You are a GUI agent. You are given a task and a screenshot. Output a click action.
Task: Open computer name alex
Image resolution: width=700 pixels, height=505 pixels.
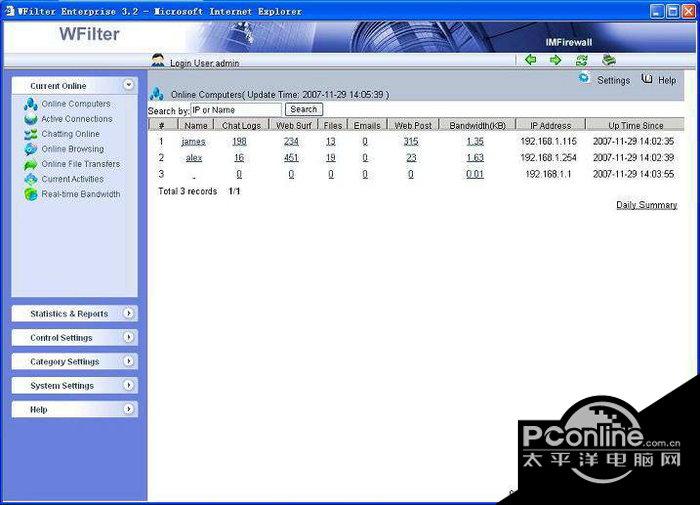[194, 158]
